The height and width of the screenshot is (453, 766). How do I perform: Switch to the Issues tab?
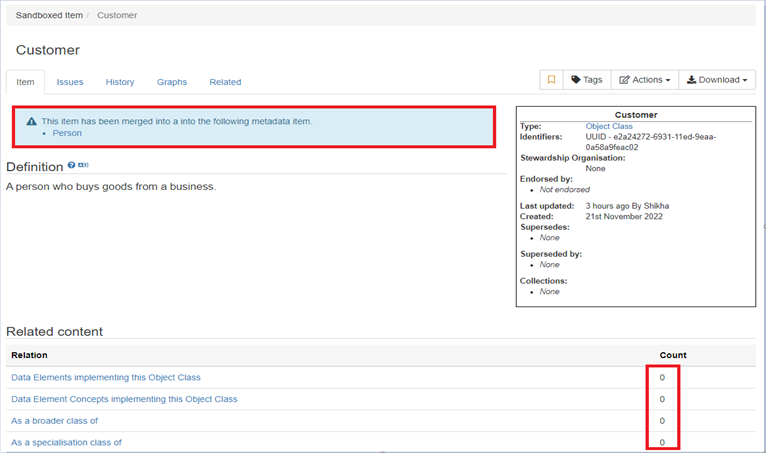70,82
